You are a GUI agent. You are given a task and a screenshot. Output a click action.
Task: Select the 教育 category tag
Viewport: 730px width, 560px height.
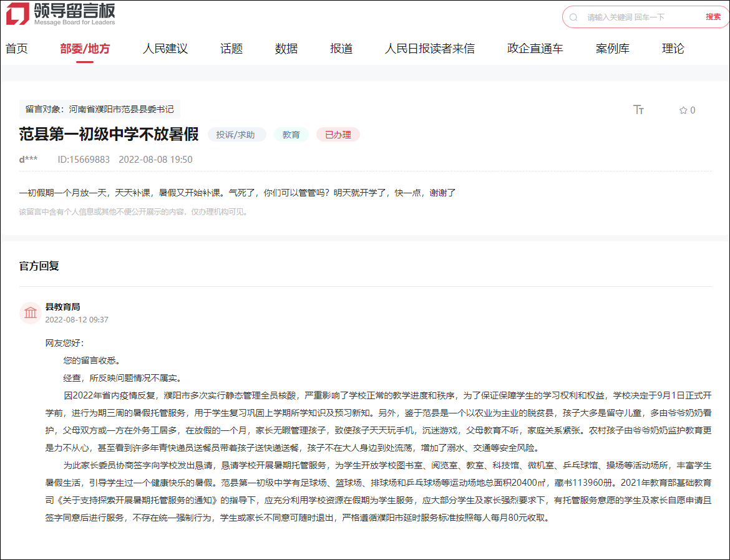tap(291, 134)
